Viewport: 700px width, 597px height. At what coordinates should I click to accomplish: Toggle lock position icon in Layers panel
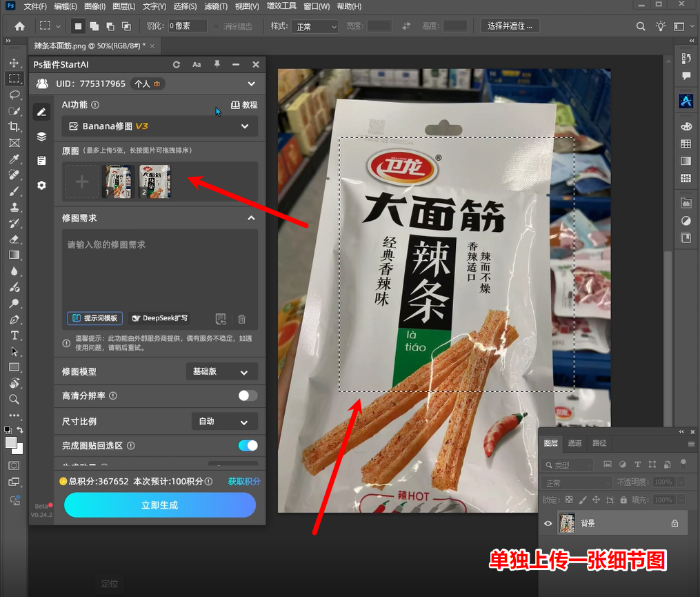tap(596, 500)
